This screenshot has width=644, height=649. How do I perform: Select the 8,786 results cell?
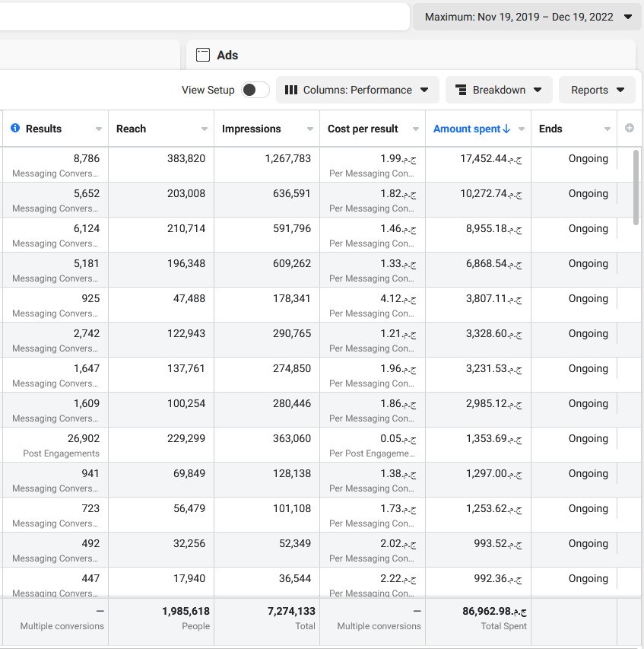[55, 165]
